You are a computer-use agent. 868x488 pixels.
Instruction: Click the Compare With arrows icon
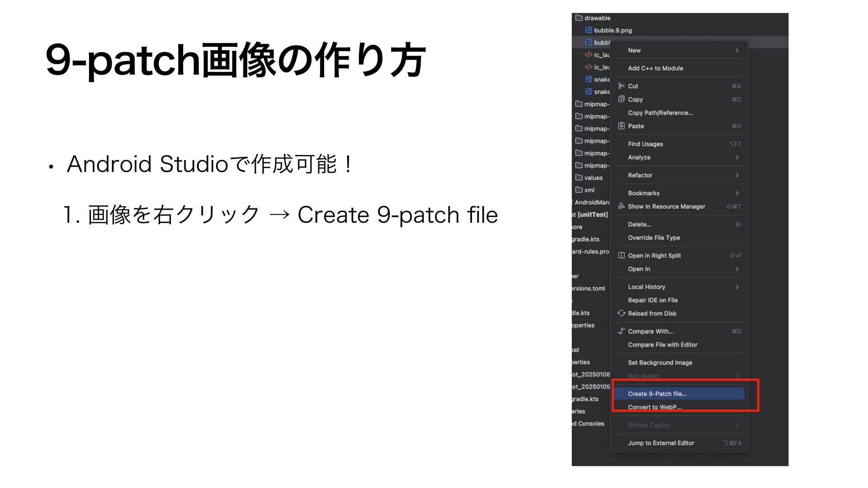click(x=622, y=331)
